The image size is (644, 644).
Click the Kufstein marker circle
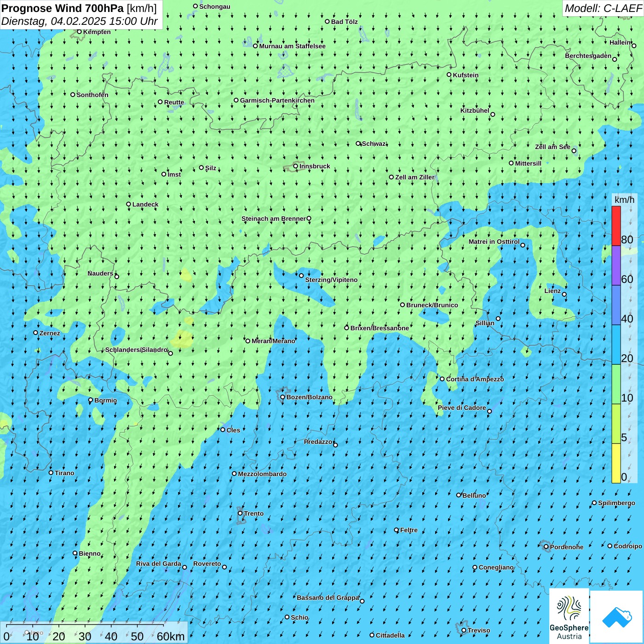[449, 75]
